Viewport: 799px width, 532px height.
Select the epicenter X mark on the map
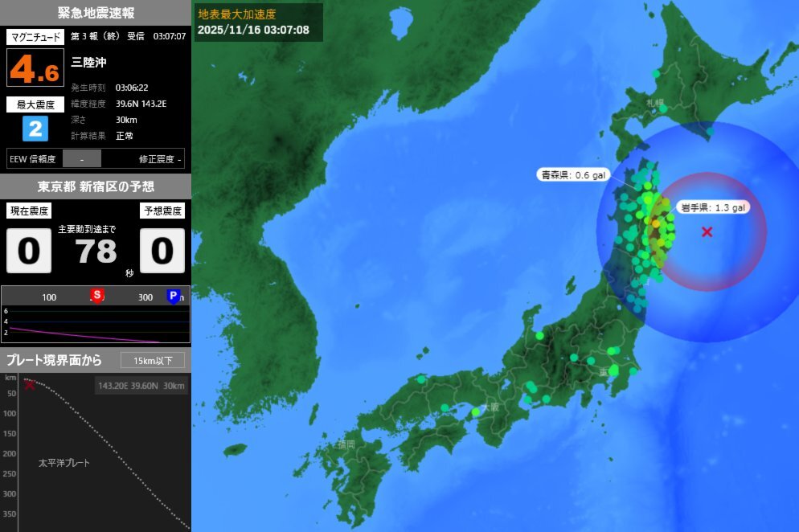(707, 233)
